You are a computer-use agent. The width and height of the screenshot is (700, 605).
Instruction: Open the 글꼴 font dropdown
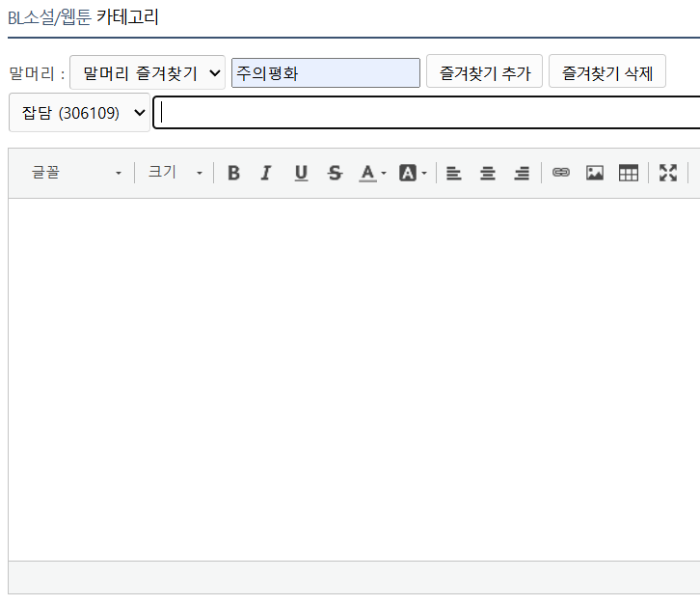click(76, 173)
